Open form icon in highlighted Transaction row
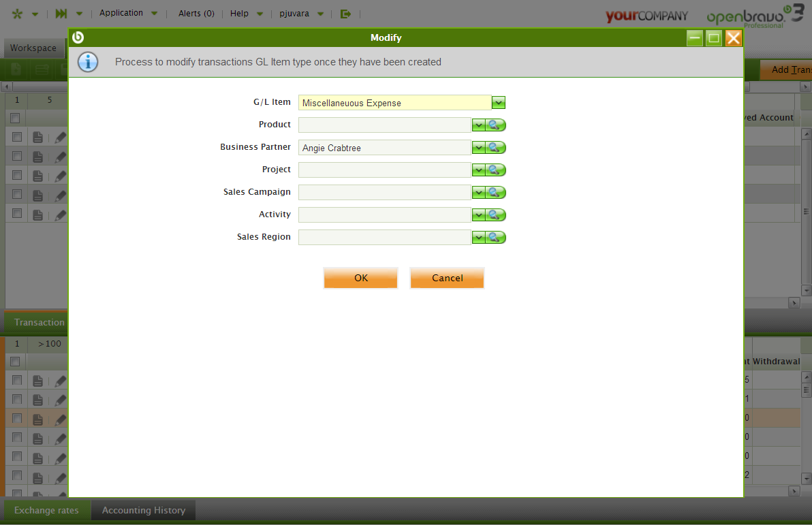The width and height of the screenshot is (812, 525). [37, 419]
